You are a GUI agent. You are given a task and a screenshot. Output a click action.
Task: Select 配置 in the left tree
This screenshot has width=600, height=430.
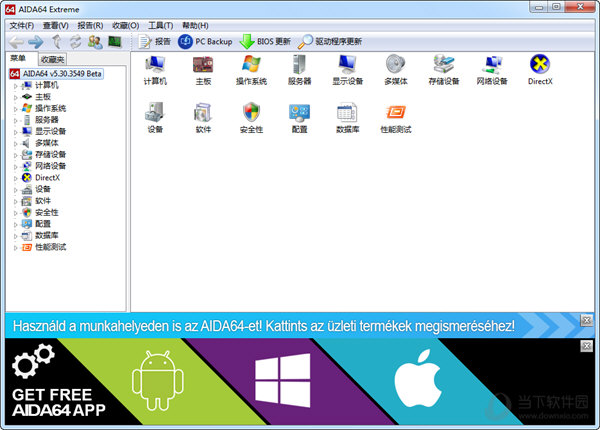43,224
